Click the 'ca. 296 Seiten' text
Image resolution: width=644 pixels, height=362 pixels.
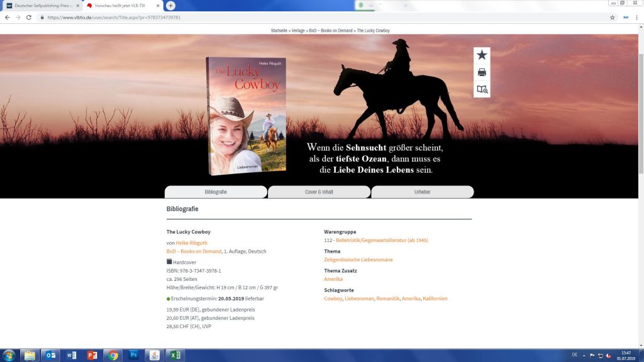pyautogui.click(x=182, y=279)
